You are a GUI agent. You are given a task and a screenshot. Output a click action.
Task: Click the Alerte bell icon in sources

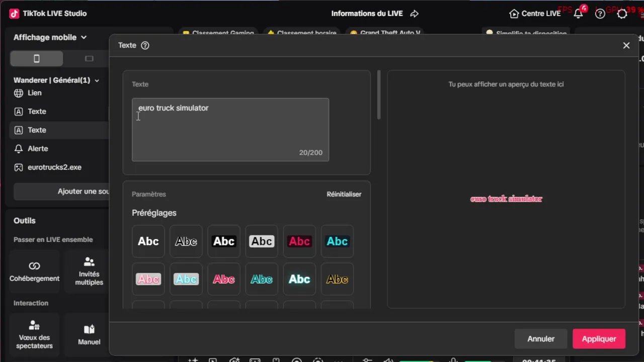[x=19, y=149]
